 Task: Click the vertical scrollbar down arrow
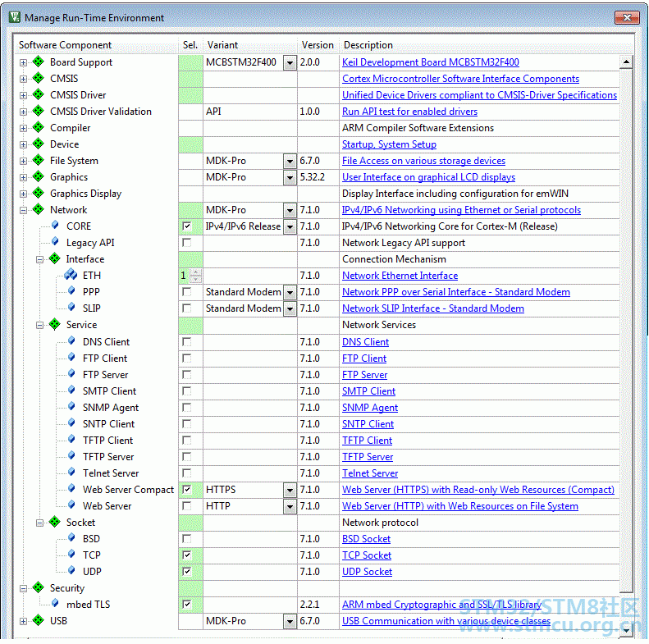point(626,630)
